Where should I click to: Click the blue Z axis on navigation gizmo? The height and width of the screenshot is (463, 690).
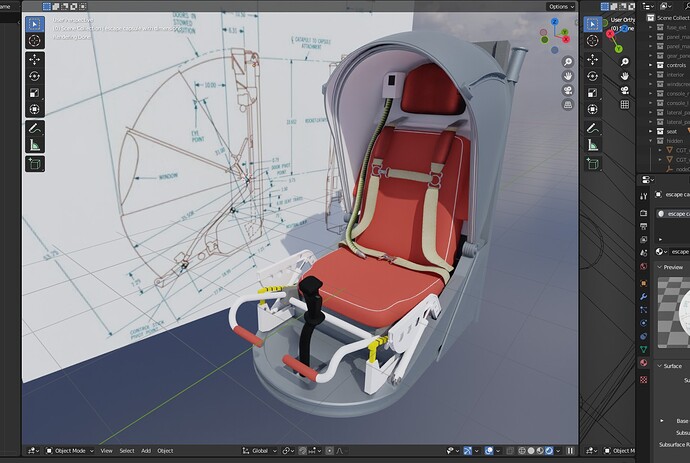(x=554, y=22)
